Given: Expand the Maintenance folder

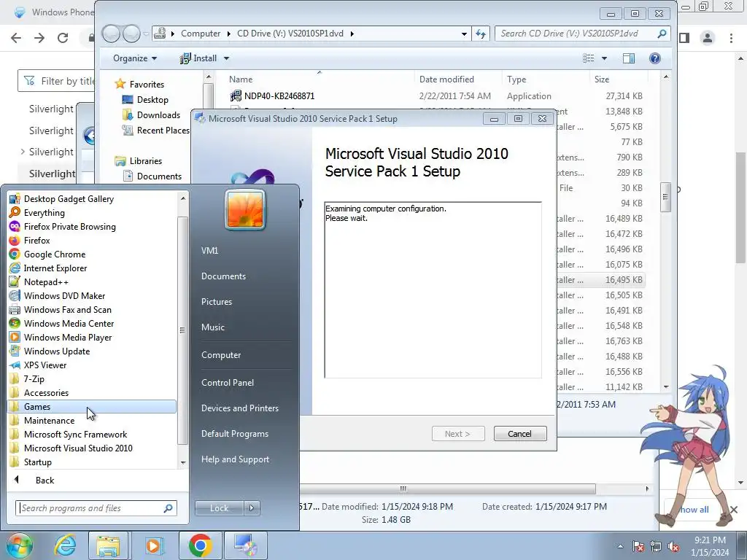Looking at the screenshot, I should tap(49, 420).
